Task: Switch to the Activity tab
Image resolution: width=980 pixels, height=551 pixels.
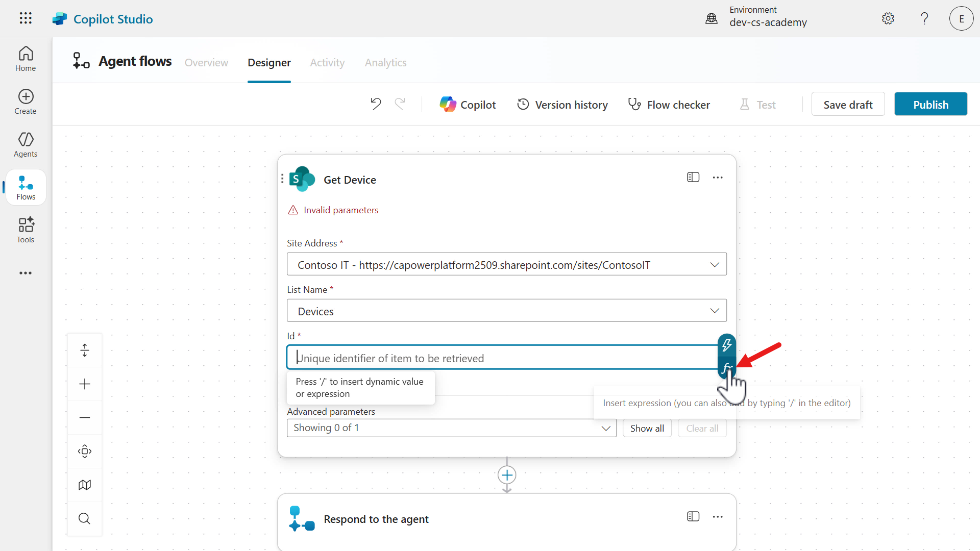Action: pos(327,62)
